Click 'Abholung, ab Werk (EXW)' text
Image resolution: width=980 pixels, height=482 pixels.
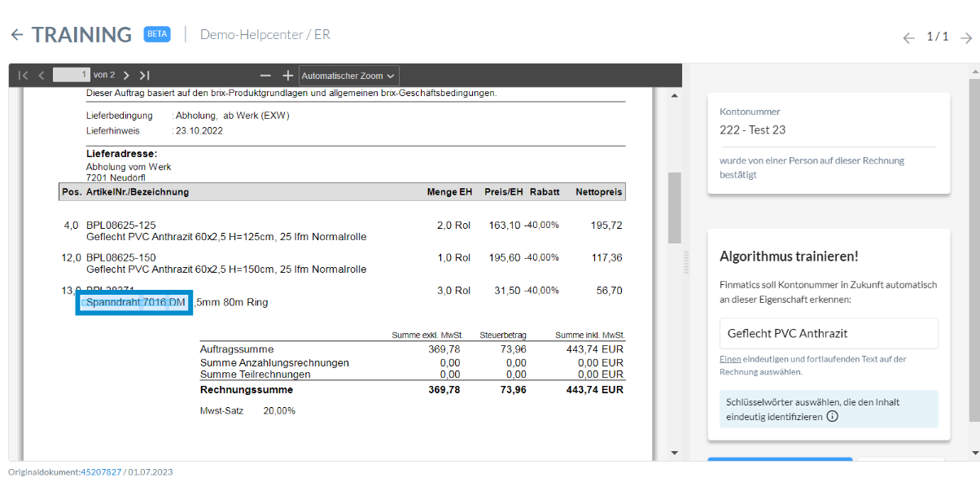point(233,116)
